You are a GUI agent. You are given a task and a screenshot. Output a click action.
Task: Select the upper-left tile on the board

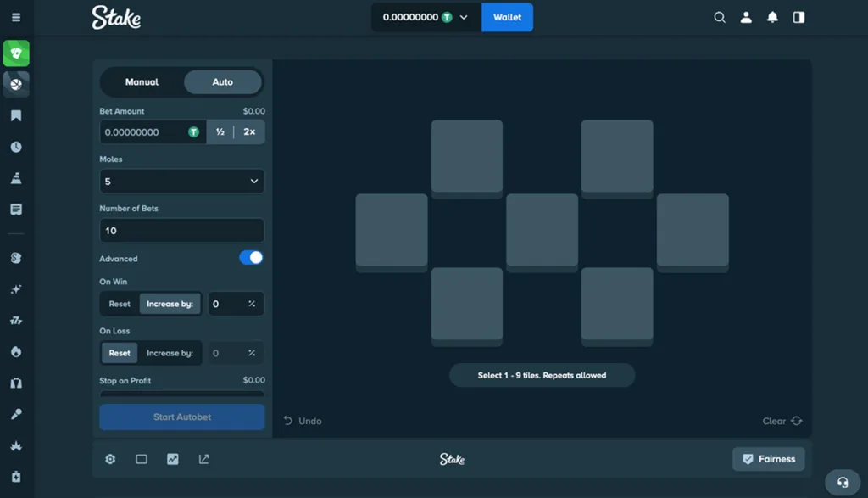click(x=467, y=159)
